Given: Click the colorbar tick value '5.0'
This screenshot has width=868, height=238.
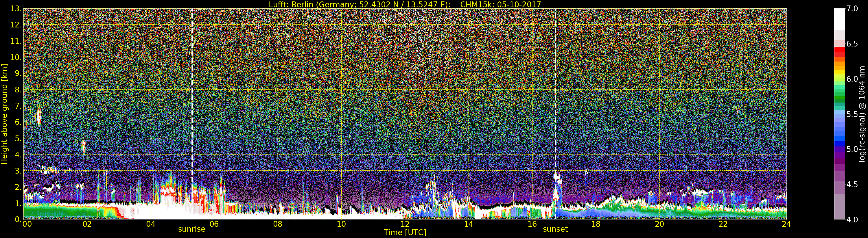Looking at the screenshot, I should 852,149.
